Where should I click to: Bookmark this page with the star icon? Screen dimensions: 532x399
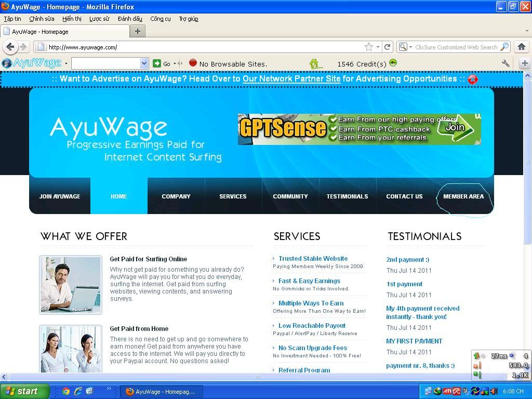click(x=369, y=47)
